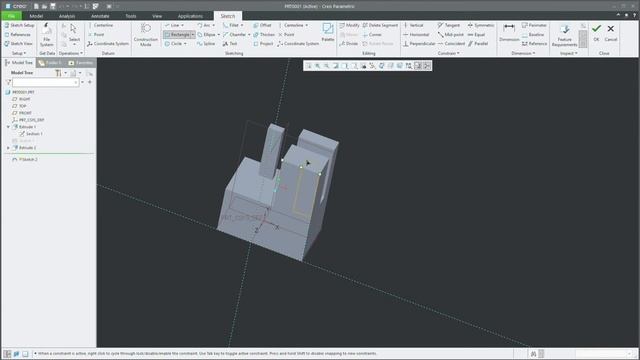
Task: Open Feature Requirements
Action: (x=564, y=35)
